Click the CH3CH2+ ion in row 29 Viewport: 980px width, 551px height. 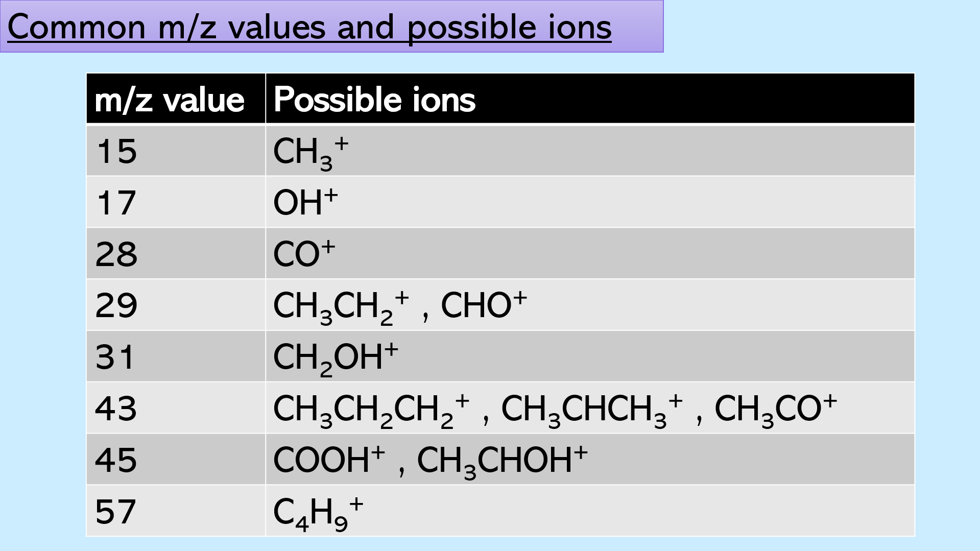[341, 308]
